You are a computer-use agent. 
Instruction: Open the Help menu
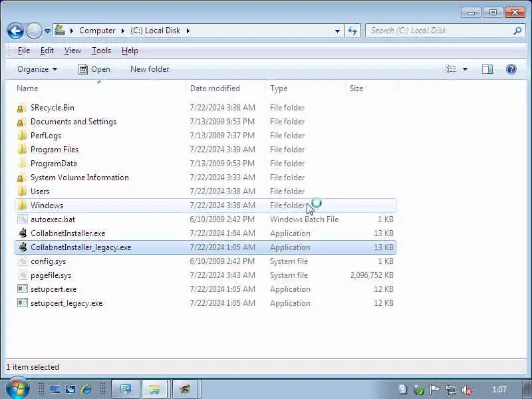click(x=130, y=51)
